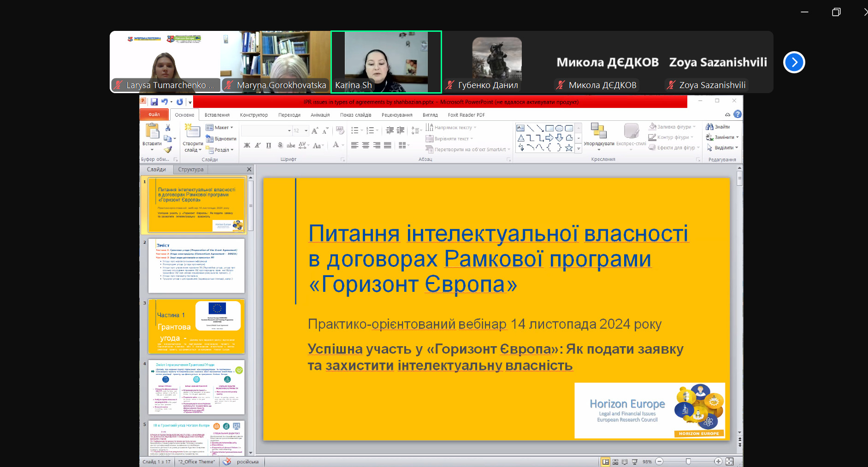Click the Відновити reset button
Viewport: 868px width, 467px height.
[x=221, y=139]
